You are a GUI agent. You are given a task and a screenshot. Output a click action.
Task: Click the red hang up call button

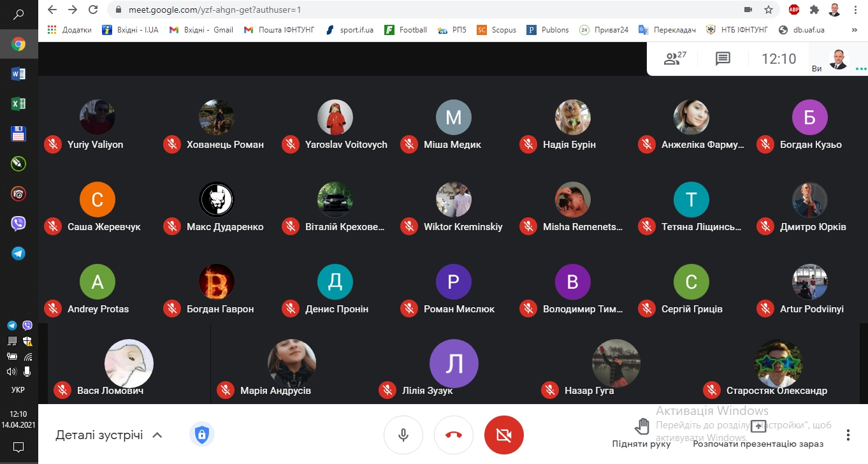[x=453, y=435]
